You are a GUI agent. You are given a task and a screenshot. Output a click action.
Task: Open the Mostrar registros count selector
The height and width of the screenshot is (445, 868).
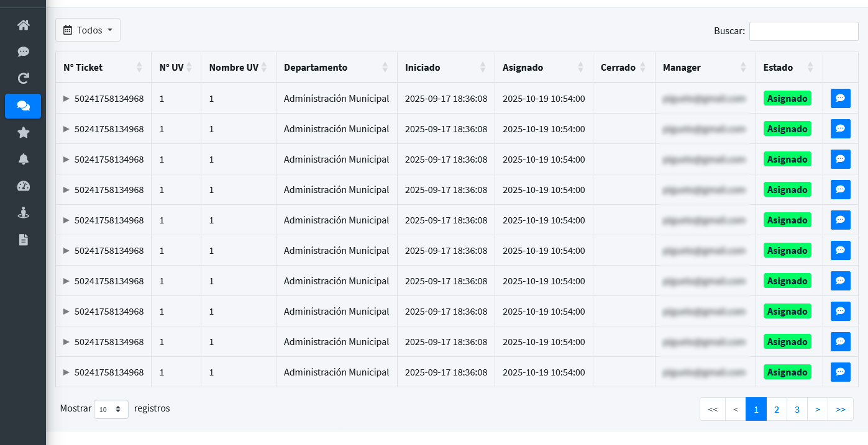[111, 410]
